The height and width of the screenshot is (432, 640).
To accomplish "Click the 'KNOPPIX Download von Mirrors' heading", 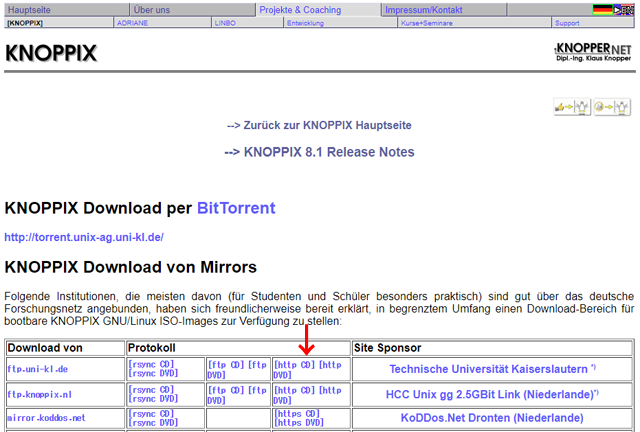I will click(x=131, y=267).
